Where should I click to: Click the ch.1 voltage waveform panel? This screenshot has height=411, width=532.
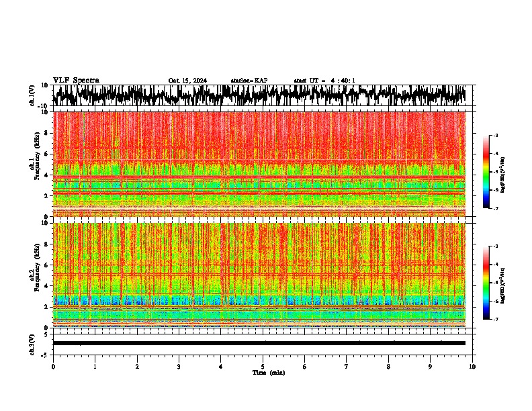(262, 95)
